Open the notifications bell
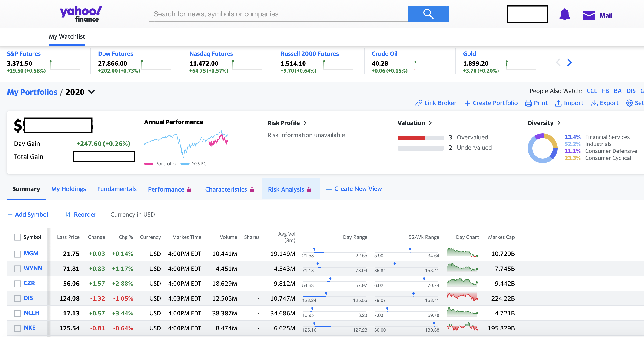644x337 pixels. coord(564,14)
